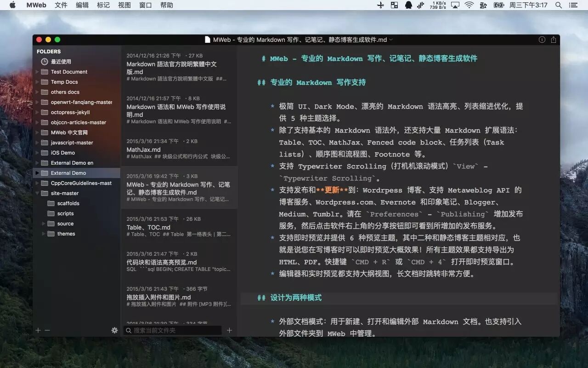Open 代码块和语法高亮预览.md document

pos(179,261)
